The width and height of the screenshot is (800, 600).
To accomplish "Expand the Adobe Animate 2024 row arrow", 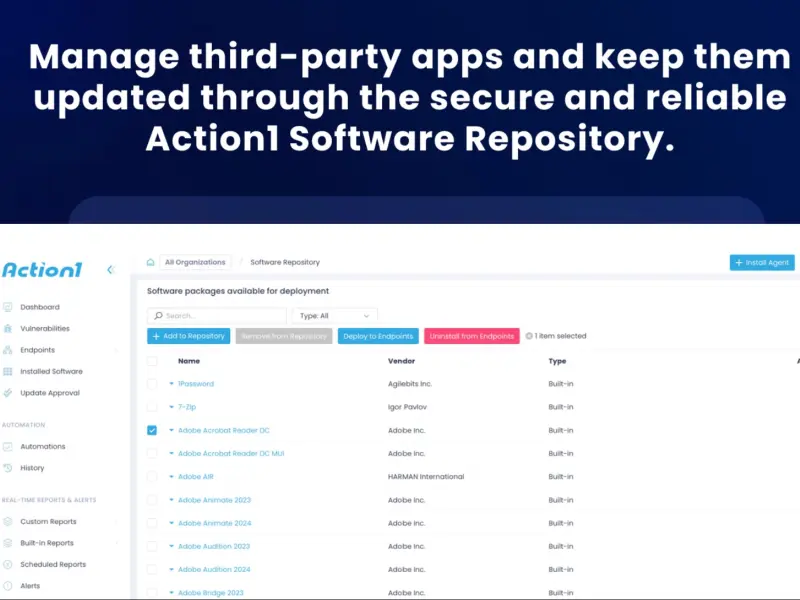I will coord(171,523).
